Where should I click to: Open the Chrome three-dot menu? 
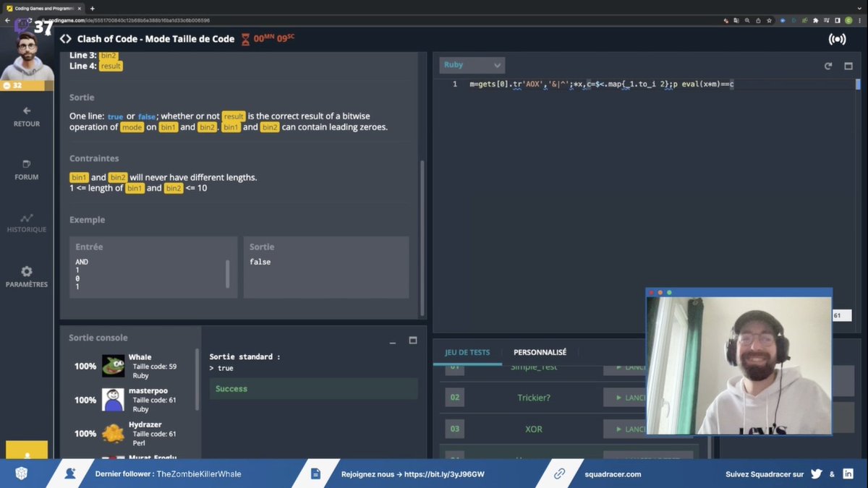(x=859, y=21)
